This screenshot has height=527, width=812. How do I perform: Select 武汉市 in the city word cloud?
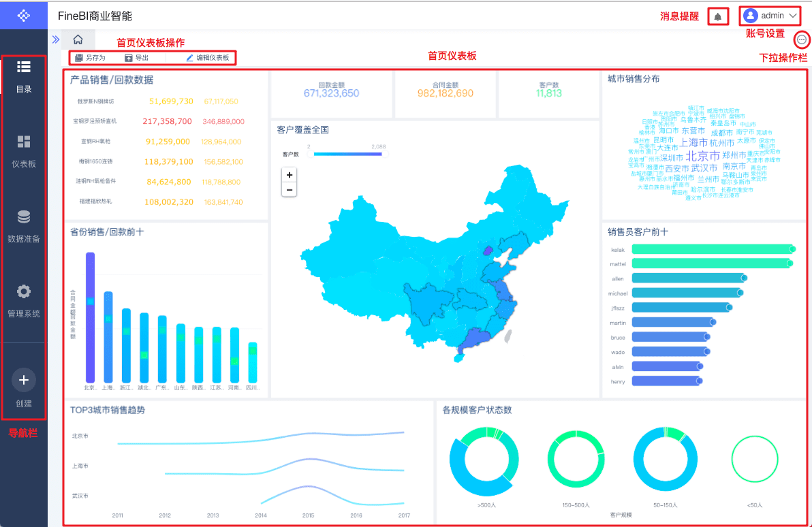pos(704,167)
